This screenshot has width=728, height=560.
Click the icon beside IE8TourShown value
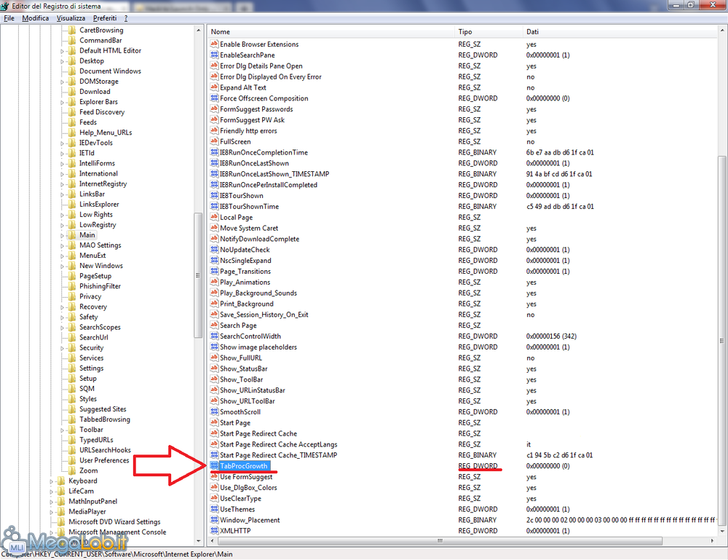pyautogui.click(x=214, y=195)
